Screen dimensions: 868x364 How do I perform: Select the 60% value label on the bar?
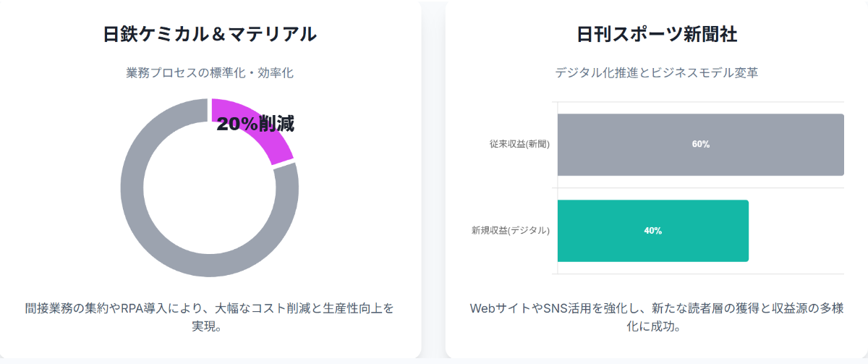(x=700, y=145)
